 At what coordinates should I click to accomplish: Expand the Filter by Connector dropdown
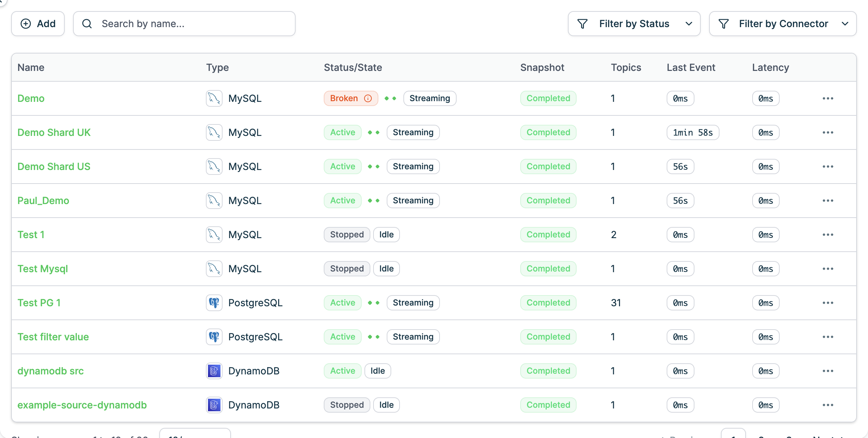pos(782,24)
